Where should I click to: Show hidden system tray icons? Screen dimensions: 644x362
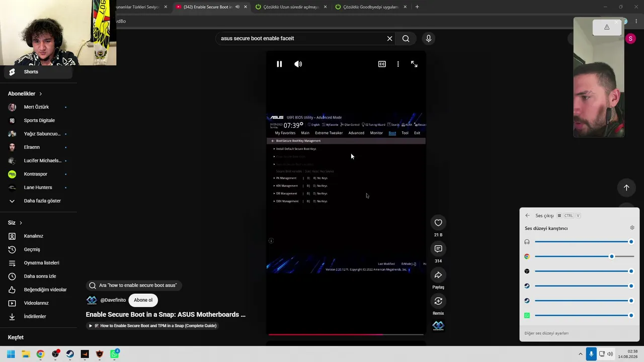(580, 354)
